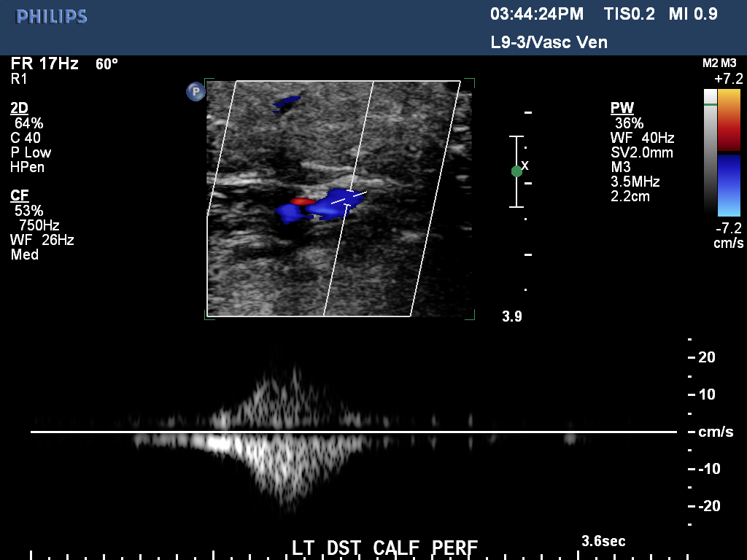Screen dimensions: 747x560
Task: Select the CF color flow heading
Action: tap(20, 195)
